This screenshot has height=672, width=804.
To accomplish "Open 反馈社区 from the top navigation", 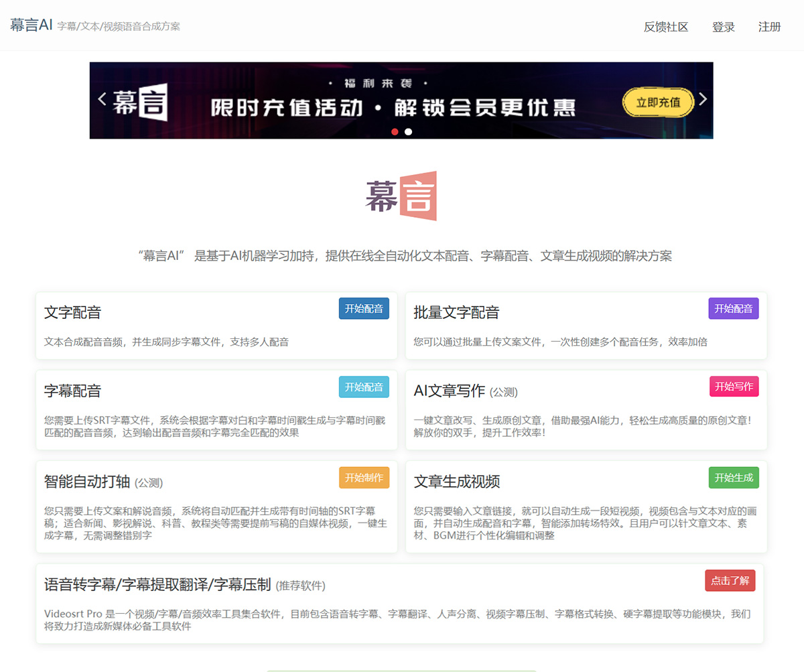I will click(x=665, y=27).
